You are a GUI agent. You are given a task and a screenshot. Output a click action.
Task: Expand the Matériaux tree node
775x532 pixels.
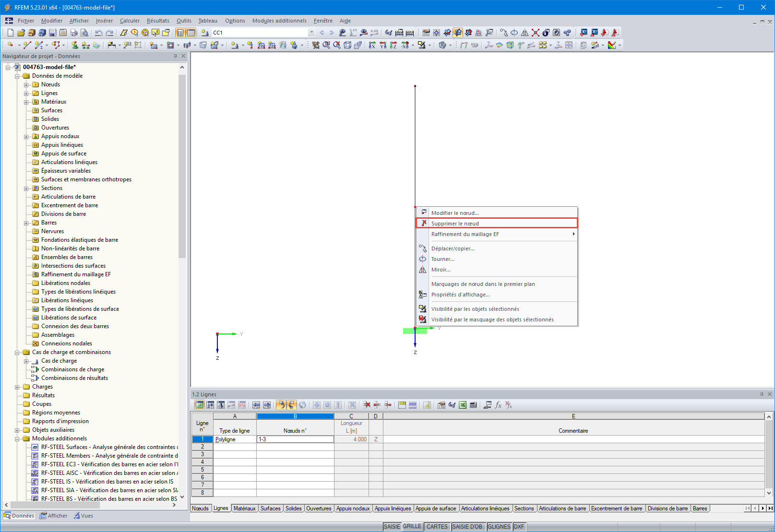(x=26, y=102)
